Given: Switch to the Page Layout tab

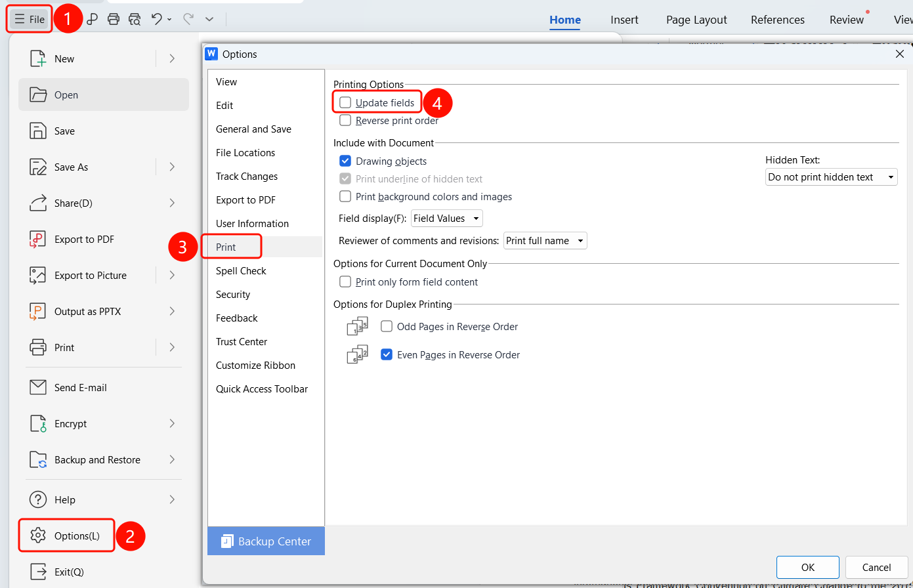Looking at the screenshot, I should click(696, 20).
